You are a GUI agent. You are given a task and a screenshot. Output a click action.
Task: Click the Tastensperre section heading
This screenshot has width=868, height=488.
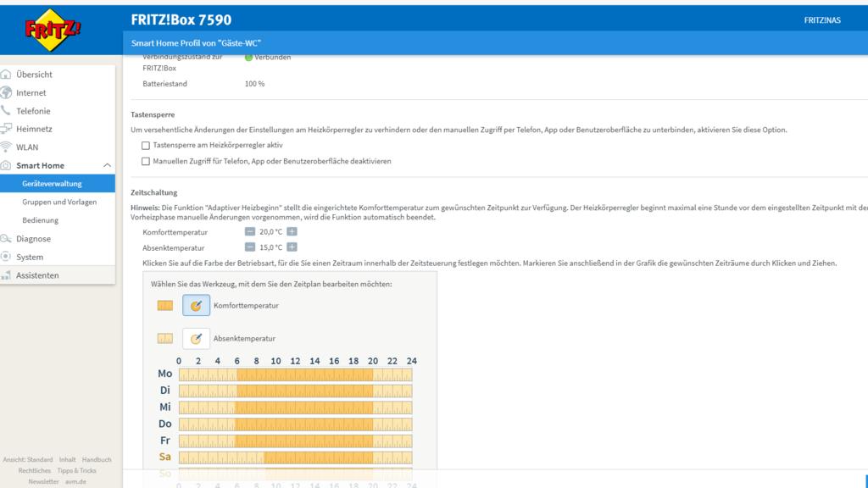[x=153, y=114]
